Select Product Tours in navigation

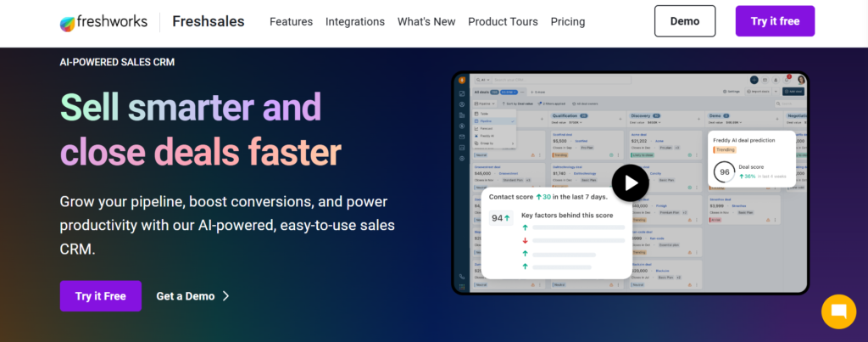503,22
